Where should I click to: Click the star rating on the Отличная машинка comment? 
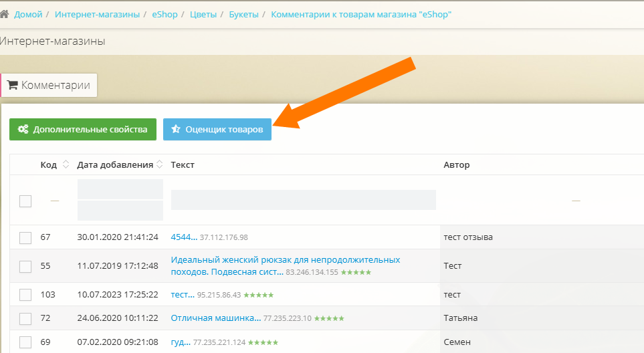(x=330, y=318)
